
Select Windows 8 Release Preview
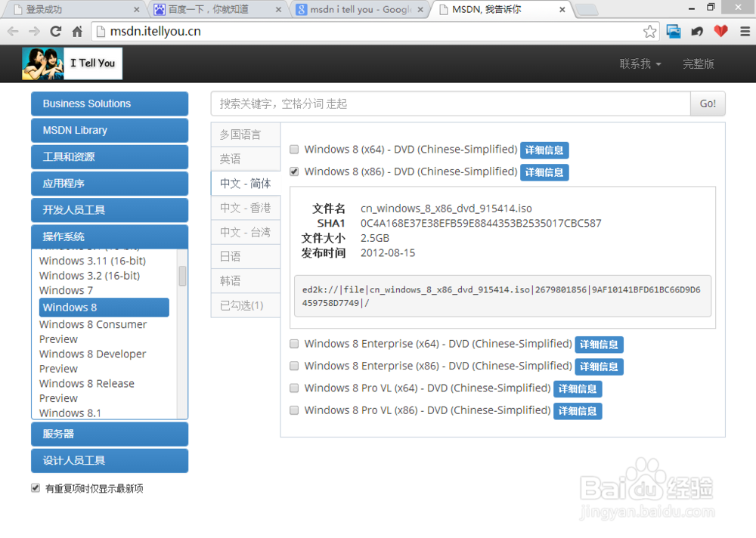(87, 391)
